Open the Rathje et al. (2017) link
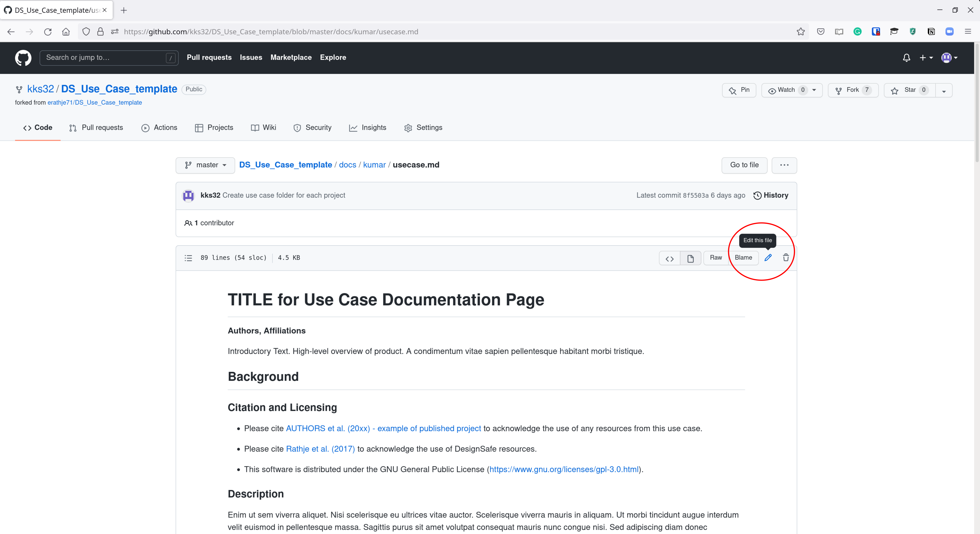 pos(320,449)
